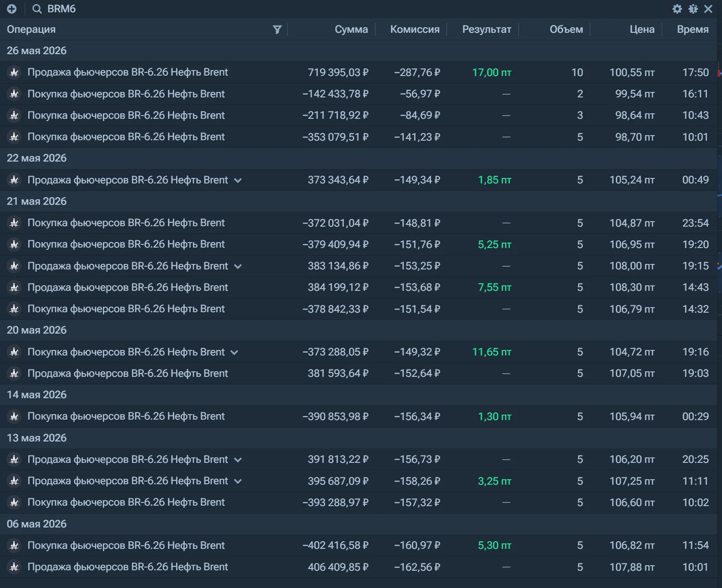Close the operations widget with the X
This screenshot has height=588, width=722.
coord(708,9)
